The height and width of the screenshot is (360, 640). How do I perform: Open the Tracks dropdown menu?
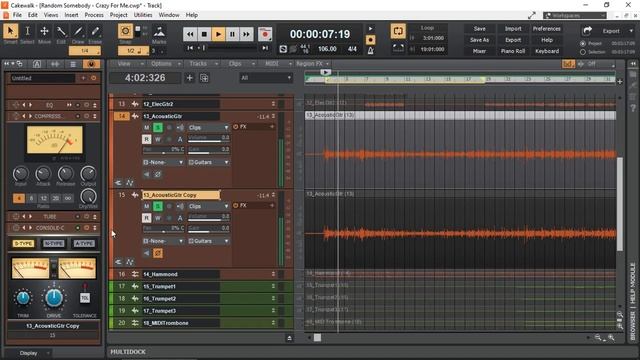point(203,64)
